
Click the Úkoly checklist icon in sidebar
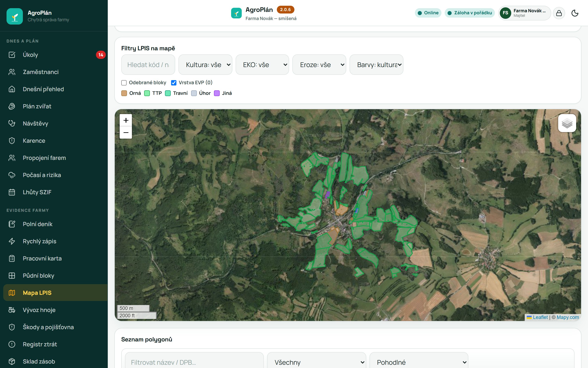12,55
